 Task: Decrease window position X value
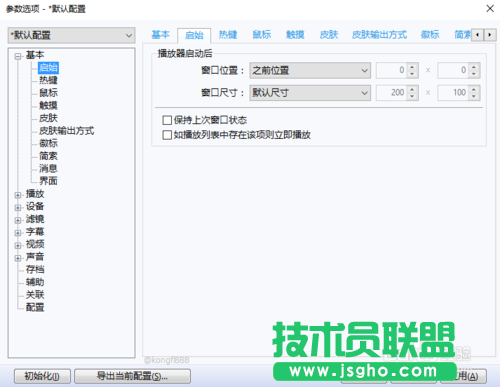(x=412, y=74)
